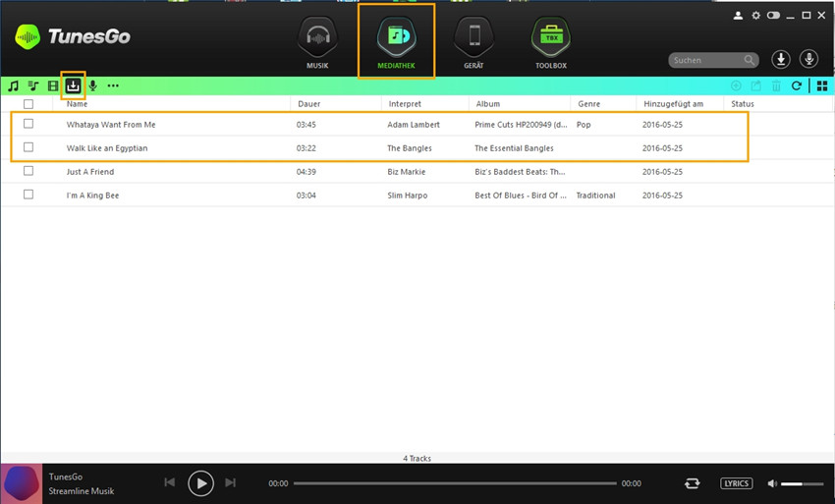Switch to grid view
This screenshot has height=504, width=835.
coord(822,85)
